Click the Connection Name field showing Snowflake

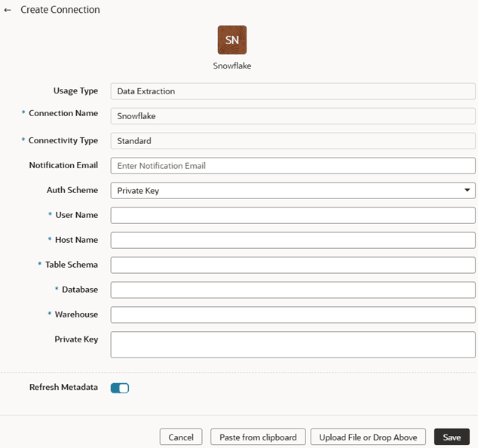click(x=293, y=116)
